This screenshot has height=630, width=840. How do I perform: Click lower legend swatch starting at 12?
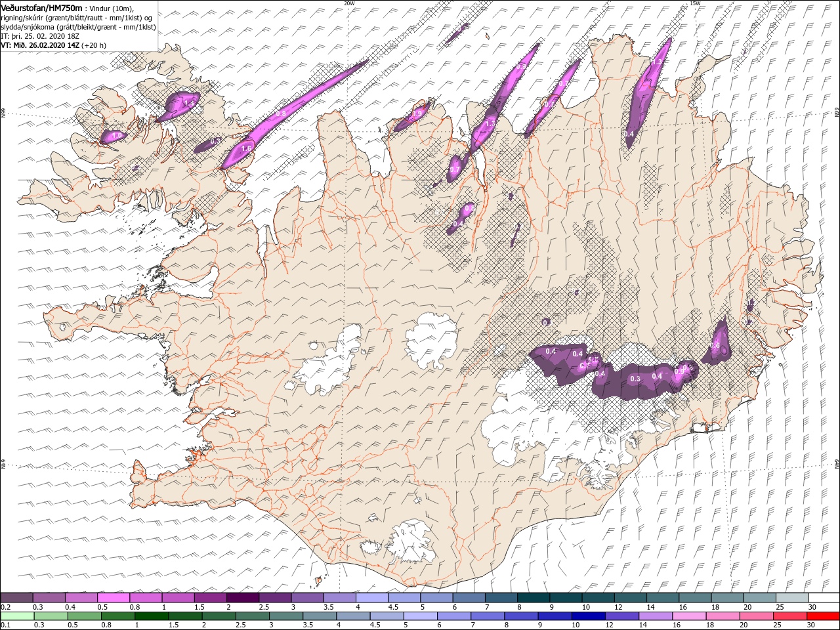tap(621, 616)
